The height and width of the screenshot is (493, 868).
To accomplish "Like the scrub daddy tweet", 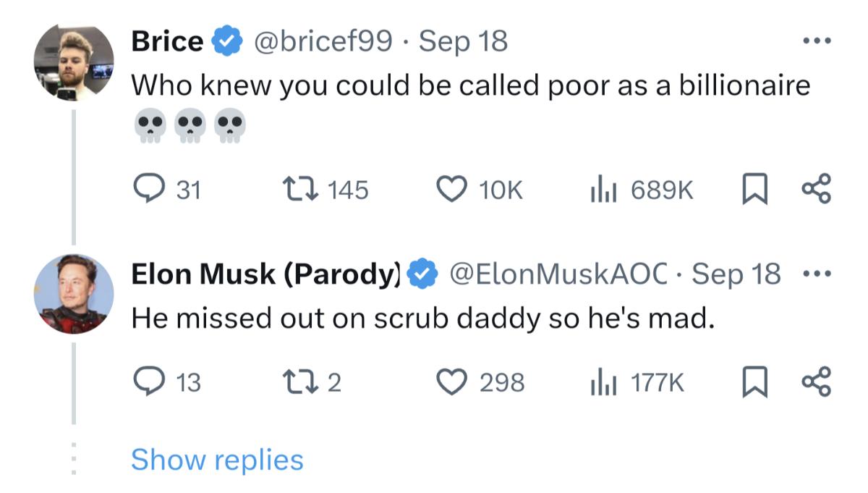I will tap(450, 382).
